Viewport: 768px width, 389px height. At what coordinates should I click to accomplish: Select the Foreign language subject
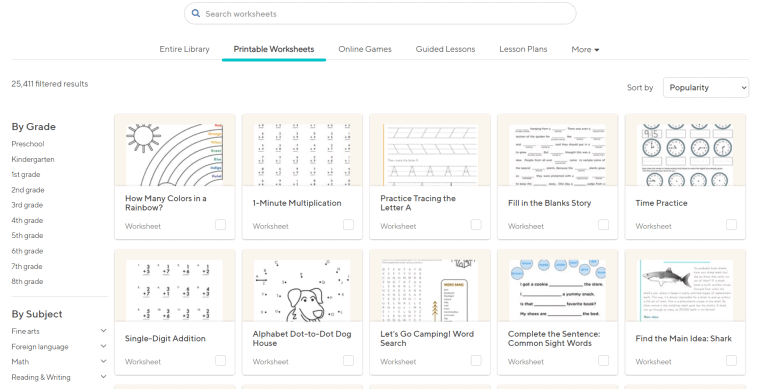pos(40,346)
